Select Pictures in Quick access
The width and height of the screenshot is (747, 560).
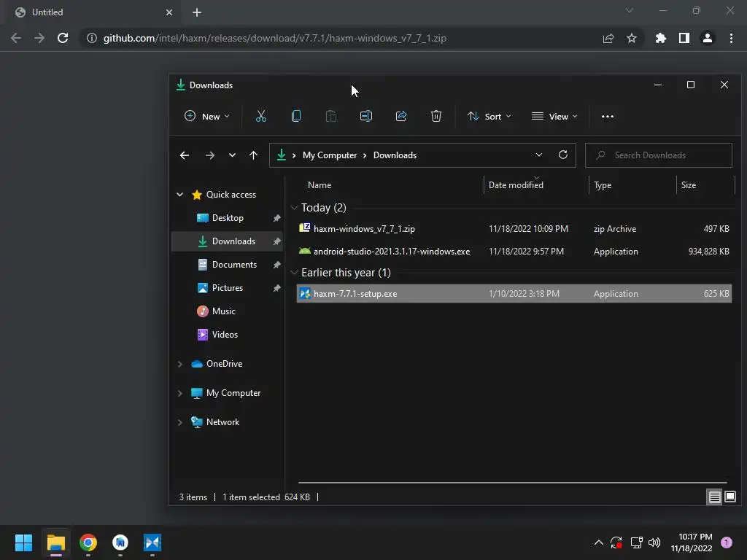228,288
